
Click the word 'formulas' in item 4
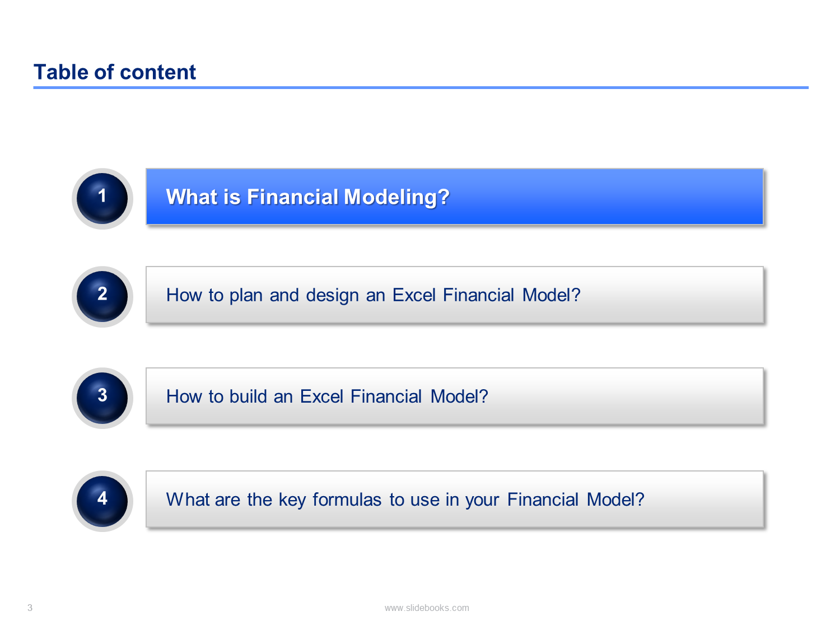(347, 500)
